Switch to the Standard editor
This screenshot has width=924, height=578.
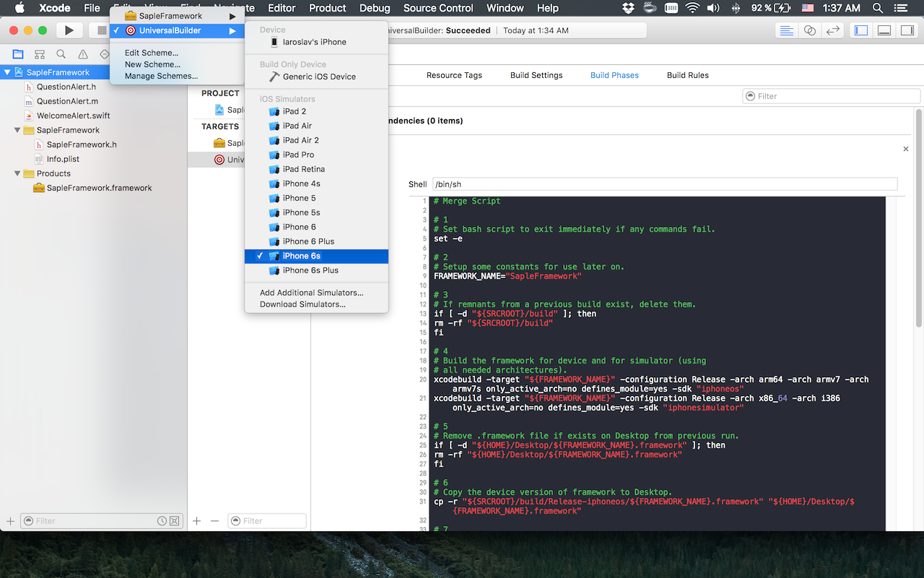point(786,30)
